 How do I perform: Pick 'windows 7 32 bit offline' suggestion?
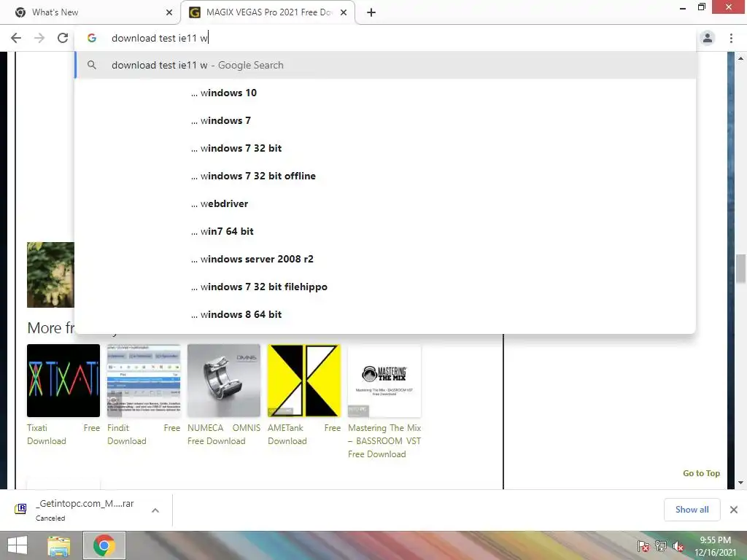click(385, 176)
